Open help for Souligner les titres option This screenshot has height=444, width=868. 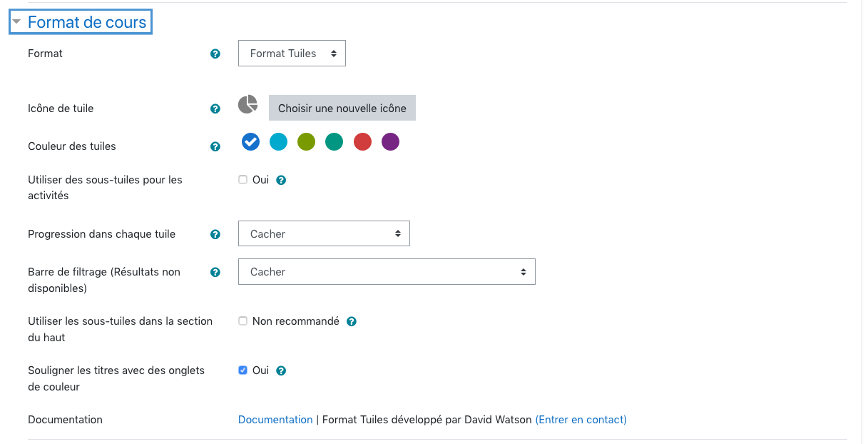pos(281,371)
